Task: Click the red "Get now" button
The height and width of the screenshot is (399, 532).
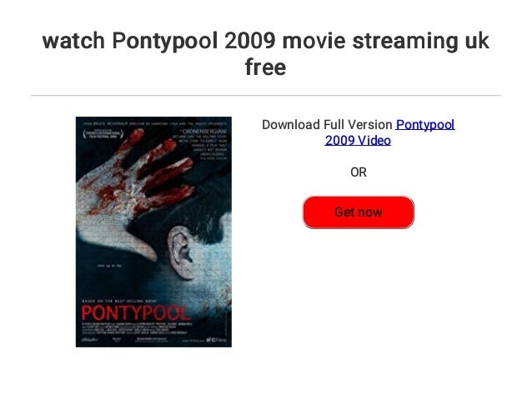Action: tap(359, 212)
